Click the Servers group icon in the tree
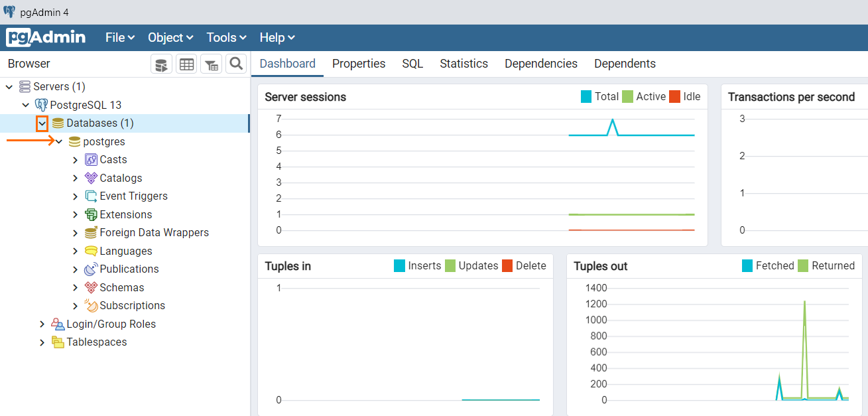868x416 pixels. click(25, 87)
